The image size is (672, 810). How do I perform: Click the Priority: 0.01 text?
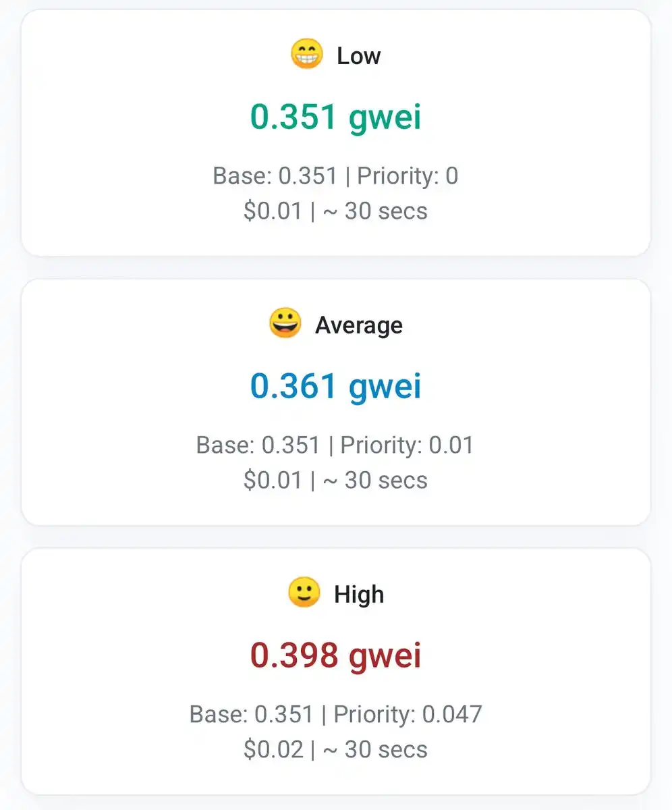pyautogui.click(x=407, y=446)
